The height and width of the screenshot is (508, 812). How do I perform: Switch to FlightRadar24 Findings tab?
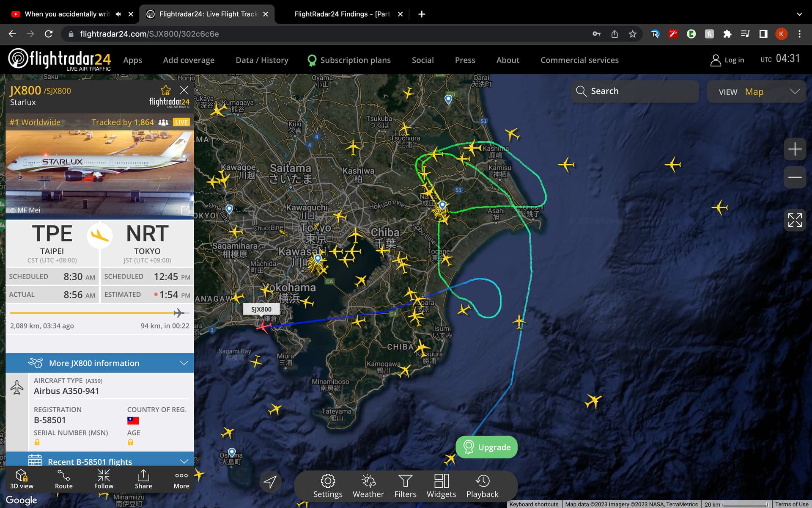(342, 14)
